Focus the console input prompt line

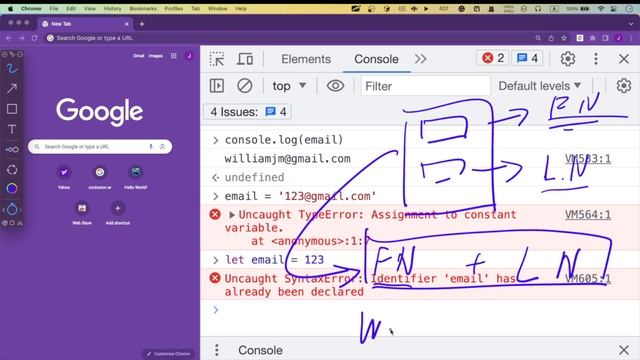tap(420, 310)
